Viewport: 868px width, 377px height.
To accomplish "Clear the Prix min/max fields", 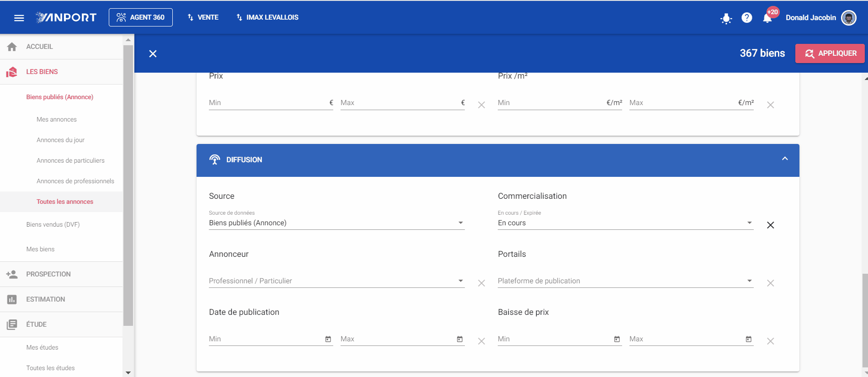I will (x=481, y=105).
